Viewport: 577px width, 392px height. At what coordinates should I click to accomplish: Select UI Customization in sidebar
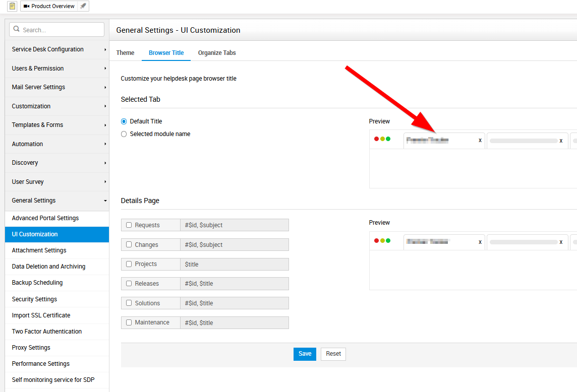click(x=56, y=234)
